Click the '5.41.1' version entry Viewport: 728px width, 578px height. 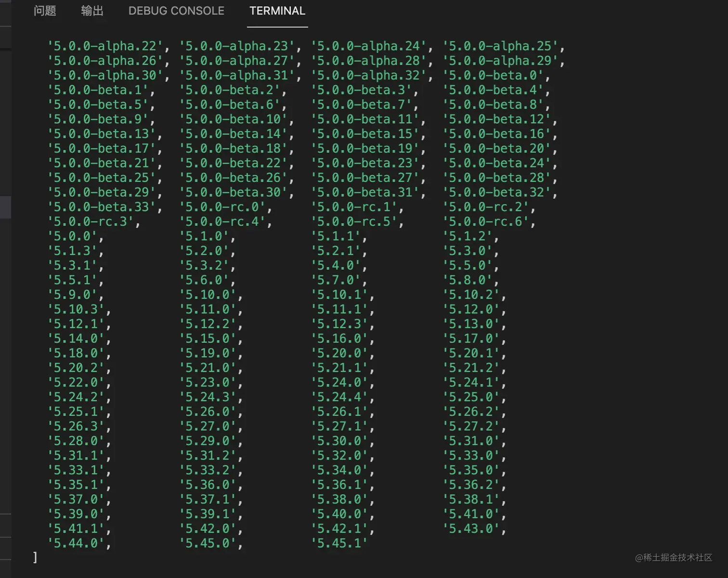pos(76,529)
